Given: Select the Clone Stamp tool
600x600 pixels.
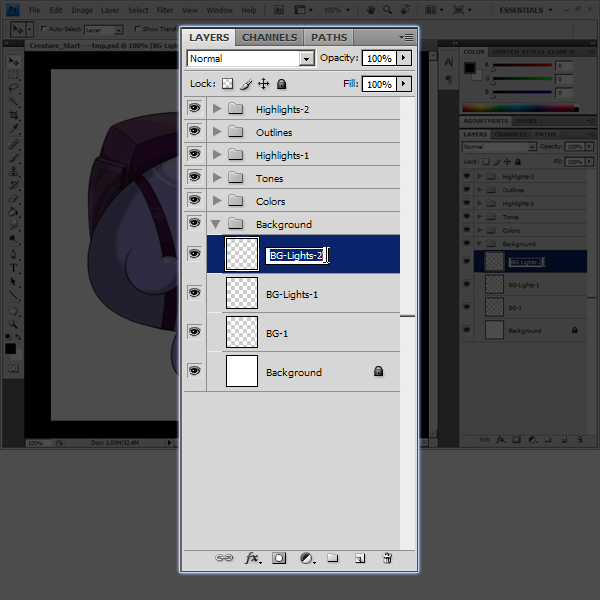Looking at the screenshot, I should 13,171.
